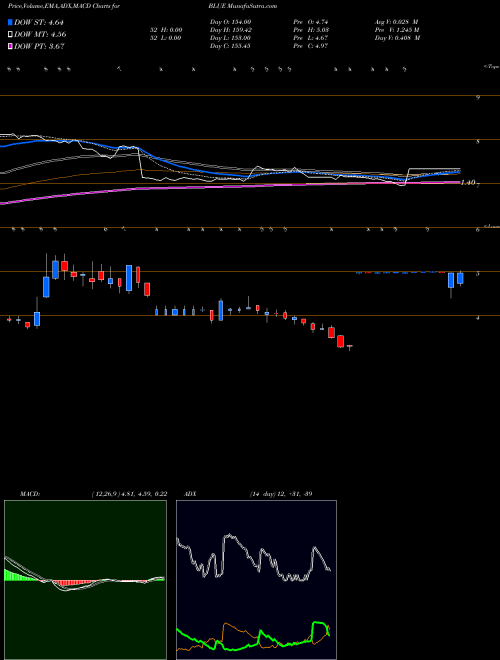
Task: Click the 'BLUE MunafaSutra.com' heading
Action: 242,6
